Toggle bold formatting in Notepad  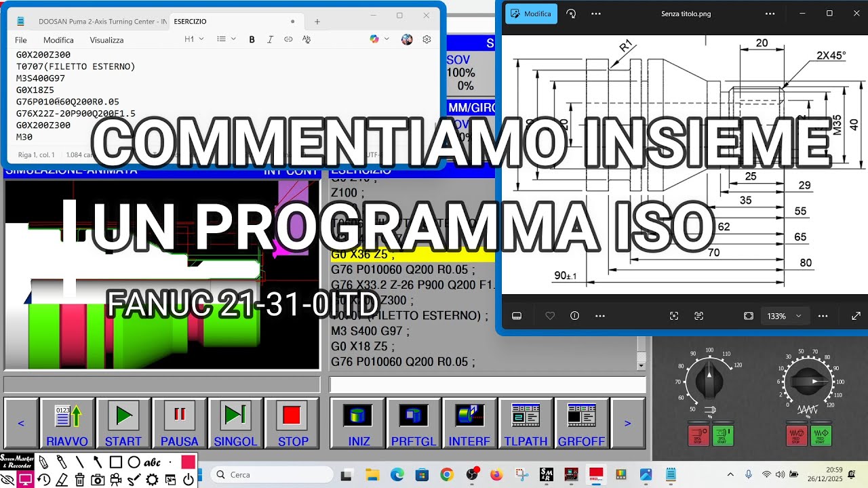(x=252, y=39)
